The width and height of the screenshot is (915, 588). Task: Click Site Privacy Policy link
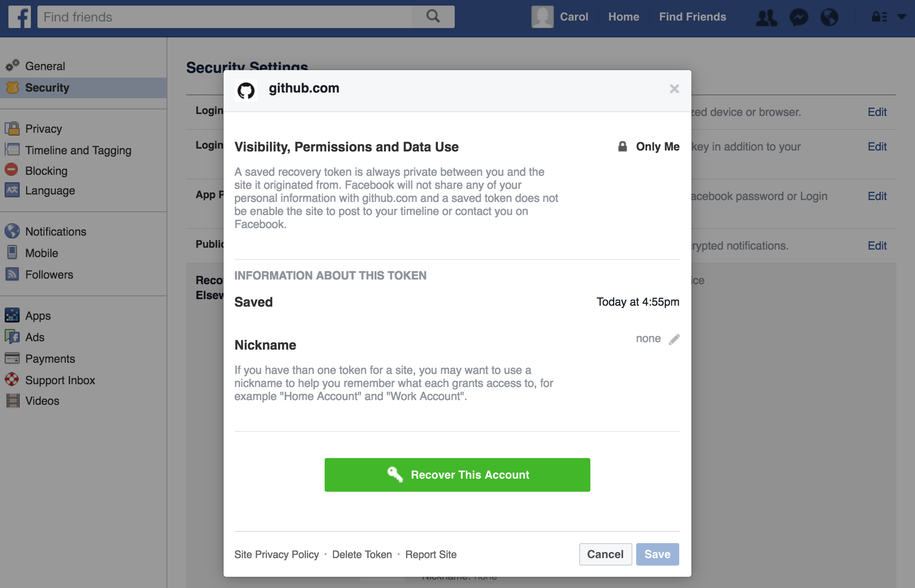276,554
